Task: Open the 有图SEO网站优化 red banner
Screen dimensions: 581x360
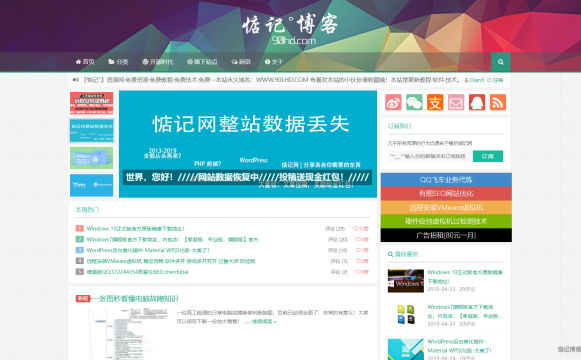Action: pos(446,193)
